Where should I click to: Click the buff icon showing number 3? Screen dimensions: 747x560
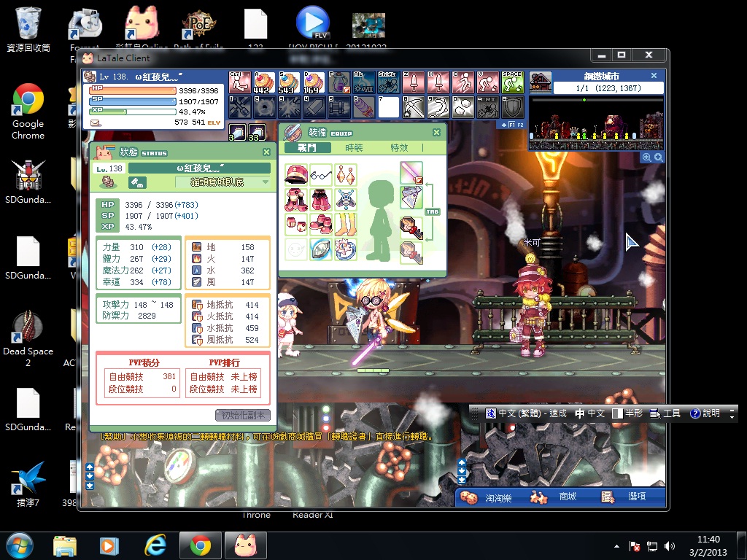coord(237,132)
